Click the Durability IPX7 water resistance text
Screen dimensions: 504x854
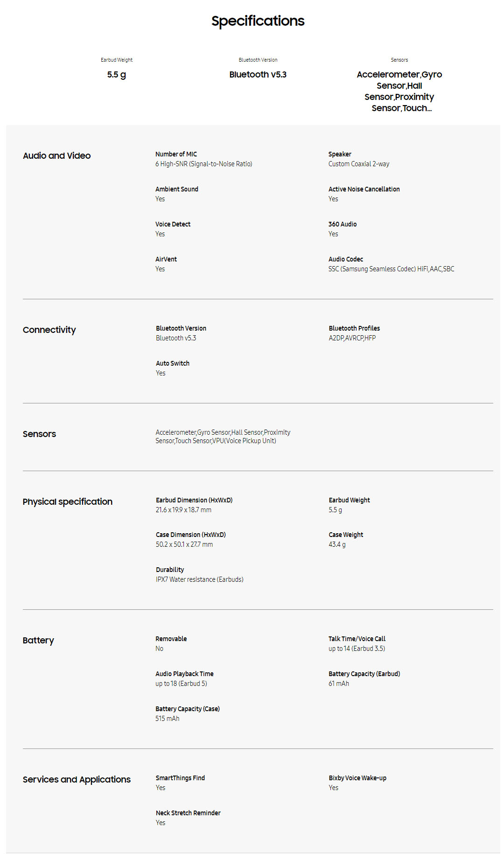click(199, 579)
